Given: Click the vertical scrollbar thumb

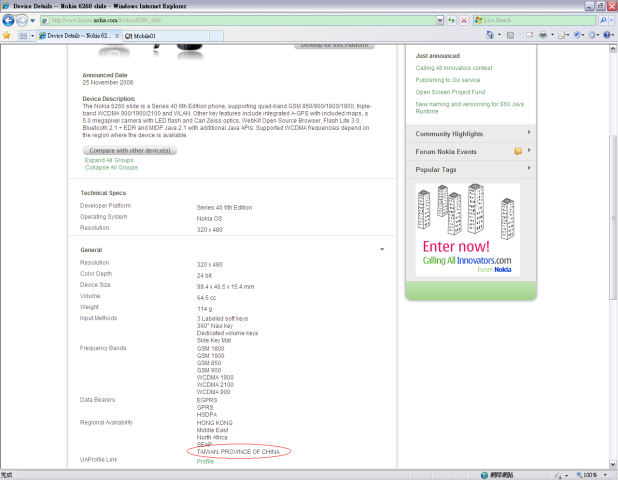Looking at the screenshot, I should (x=613, y=218).
